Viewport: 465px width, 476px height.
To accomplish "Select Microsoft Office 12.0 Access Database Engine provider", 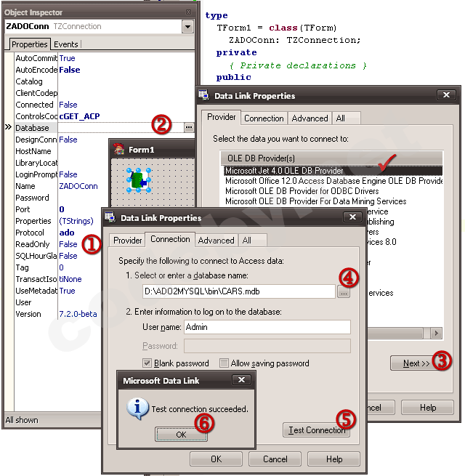I will (x=333, y=181).
